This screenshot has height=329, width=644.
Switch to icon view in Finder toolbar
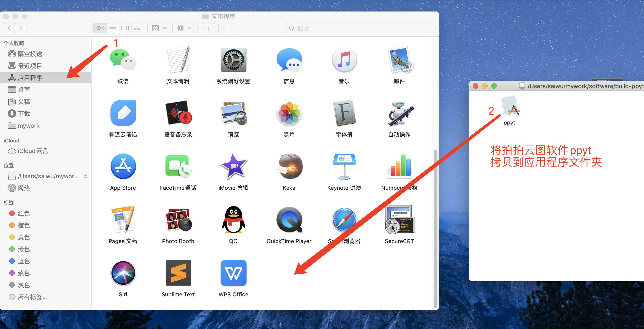[x=100, y=28]
